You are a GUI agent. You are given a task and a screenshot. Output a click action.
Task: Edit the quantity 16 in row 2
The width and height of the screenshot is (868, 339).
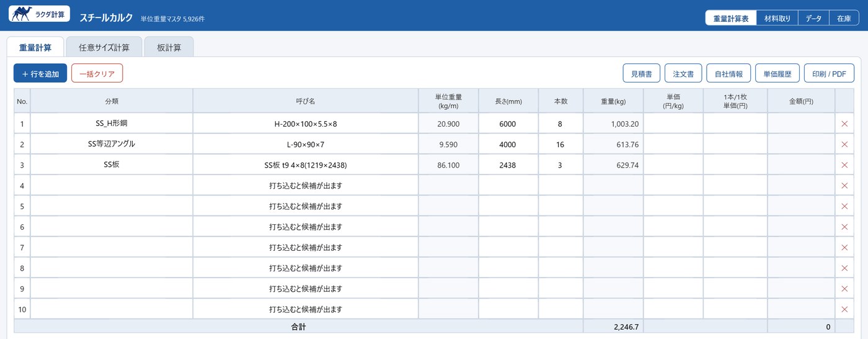coord(560,145)
